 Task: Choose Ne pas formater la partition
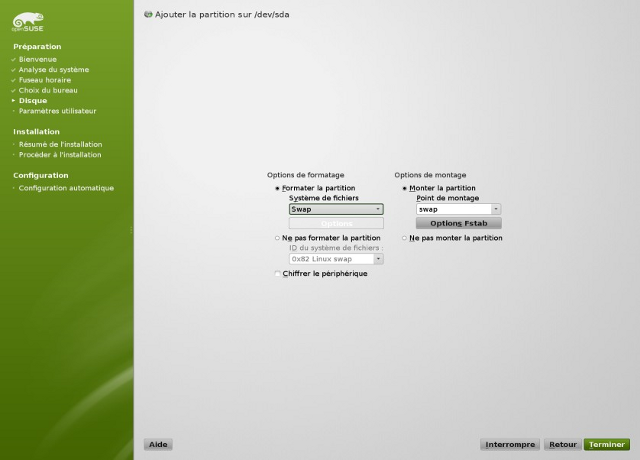point(277,238)
